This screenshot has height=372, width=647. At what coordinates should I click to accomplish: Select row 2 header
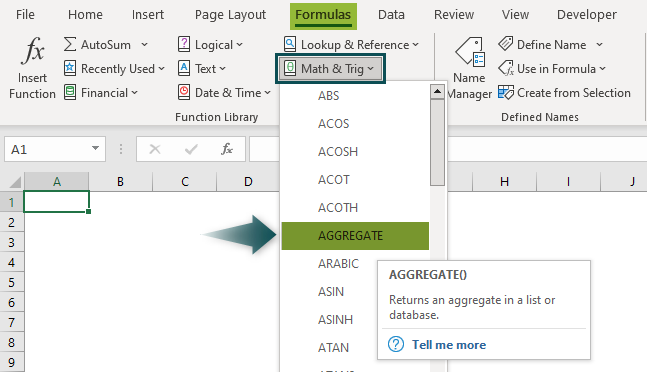(12, 222)
